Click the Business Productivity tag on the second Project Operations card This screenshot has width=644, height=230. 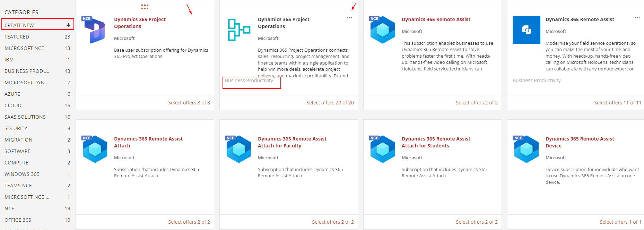(249, 80)
